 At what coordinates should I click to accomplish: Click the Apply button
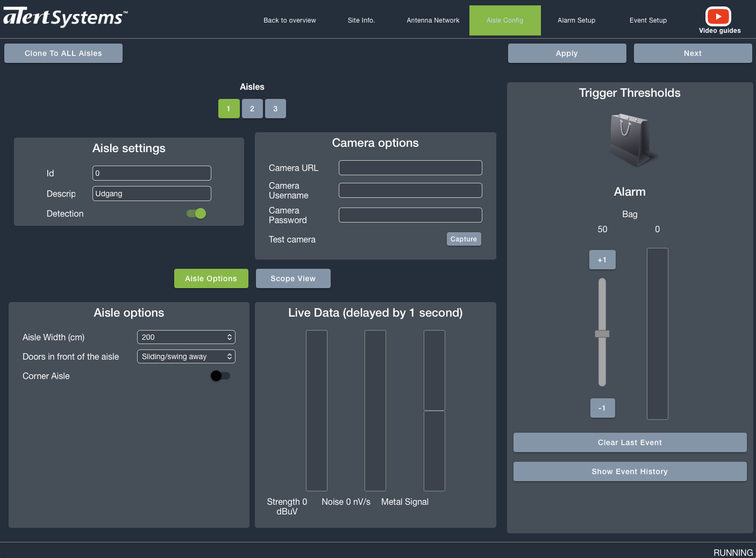tap(566, 53)
